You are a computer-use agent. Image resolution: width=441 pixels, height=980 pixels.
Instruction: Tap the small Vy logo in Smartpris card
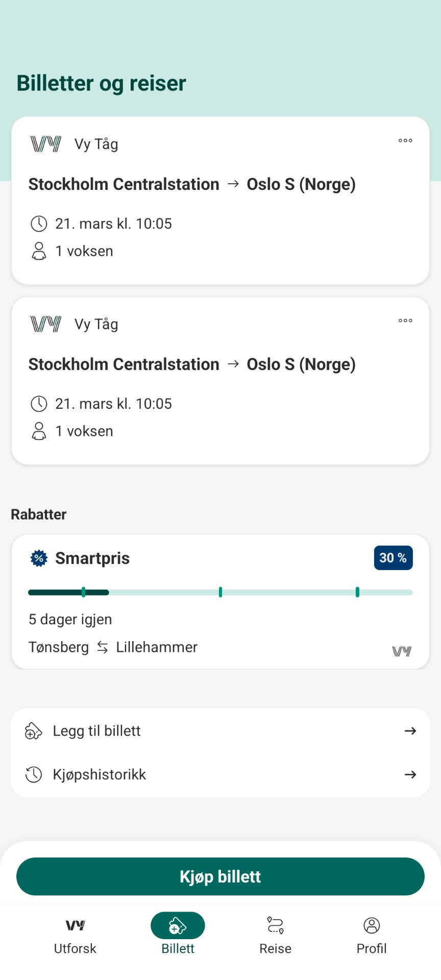[402, 651]
